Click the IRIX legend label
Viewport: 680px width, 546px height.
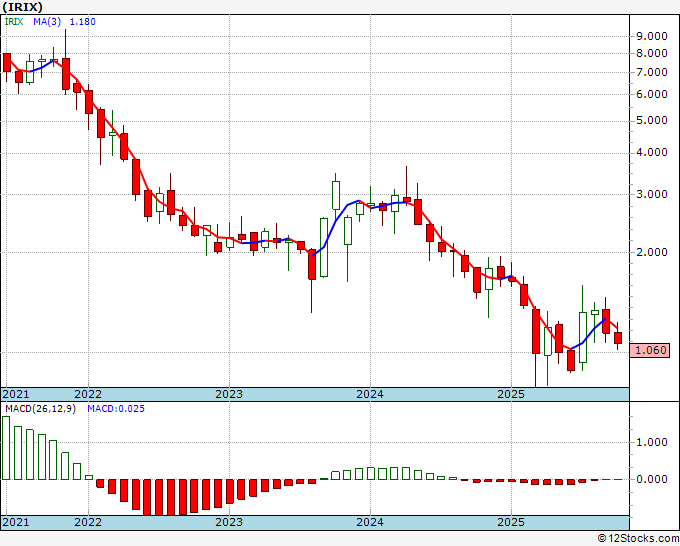pyautogui.click(x=14, y=22)
